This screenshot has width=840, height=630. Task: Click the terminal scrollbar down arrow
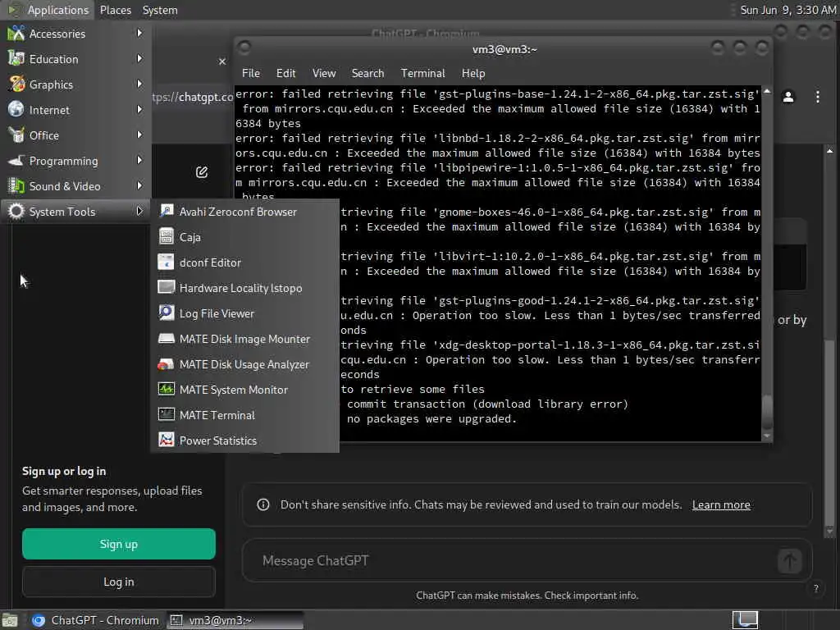(x=767, y=436)
